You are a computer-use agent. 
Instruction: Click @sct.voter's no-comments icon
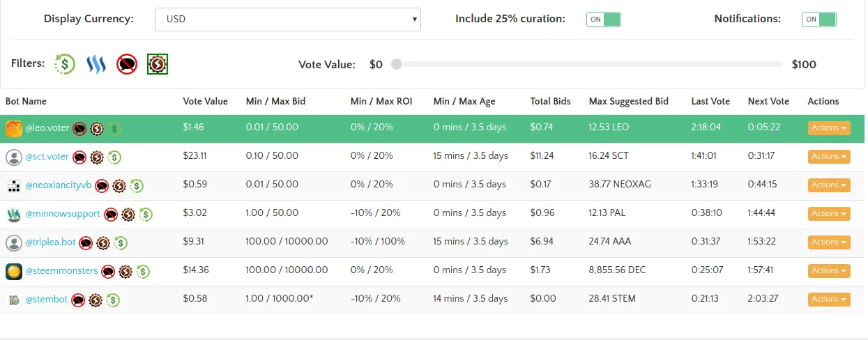[x=79, y=157]
